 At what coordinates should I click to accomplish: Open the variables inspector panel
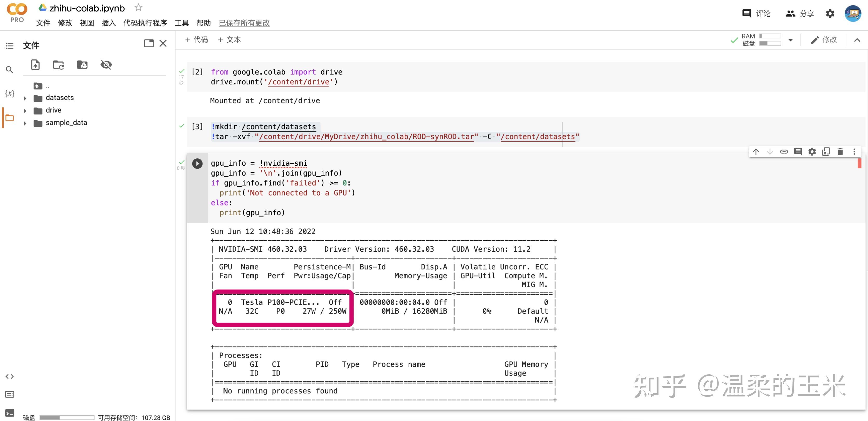click(x=9, y=93)
